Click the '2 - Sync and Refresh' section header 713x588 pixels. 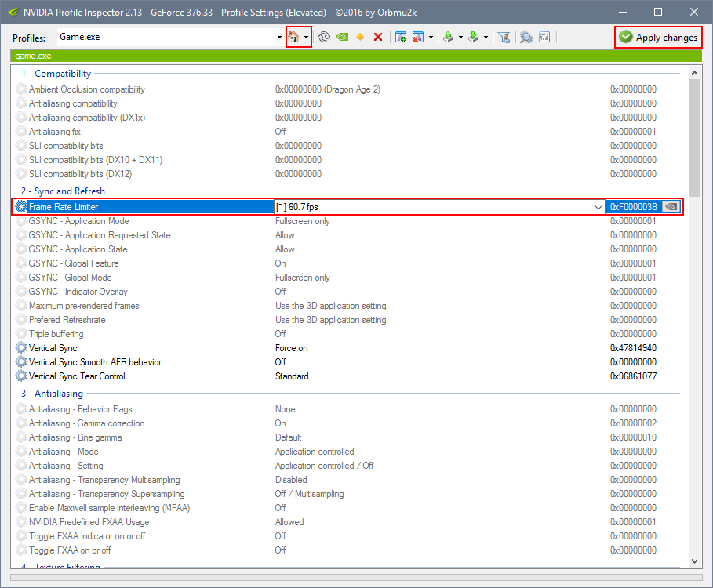point(63,191)
